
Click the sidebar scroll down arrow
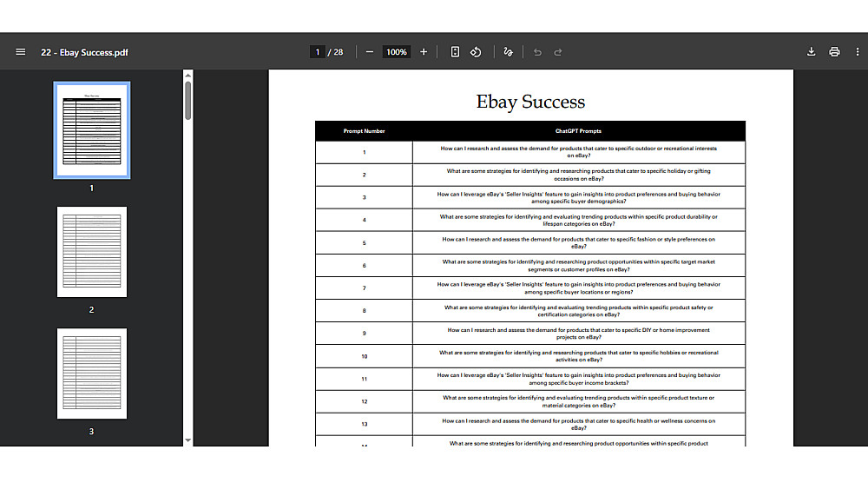[188, 440]
